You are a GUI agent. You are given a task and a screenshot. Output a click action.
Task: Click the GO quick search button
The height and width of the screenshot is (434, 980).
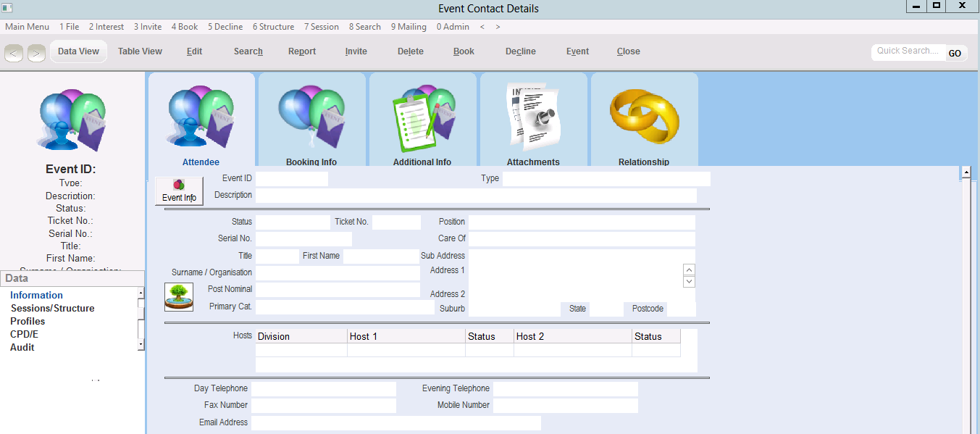tap(955, 54)
